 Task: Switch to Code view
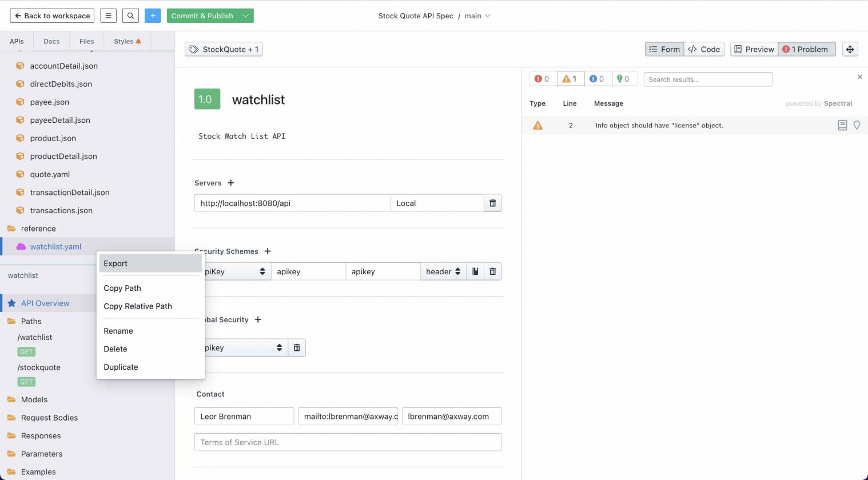(704, 49)
